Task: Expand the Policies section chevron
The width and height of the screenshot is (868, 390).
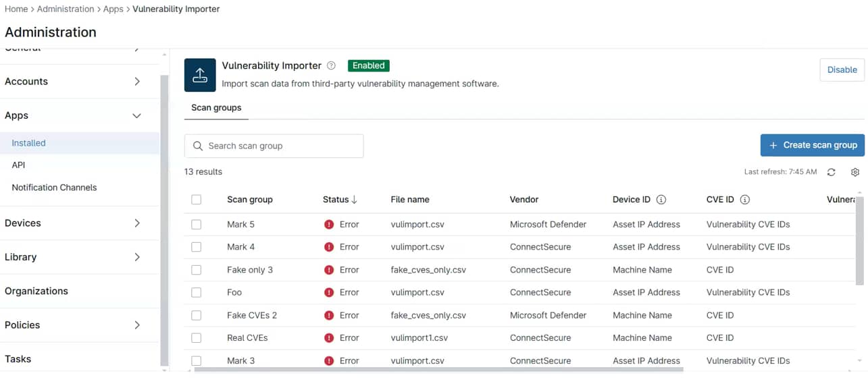Action: (137, 325)
